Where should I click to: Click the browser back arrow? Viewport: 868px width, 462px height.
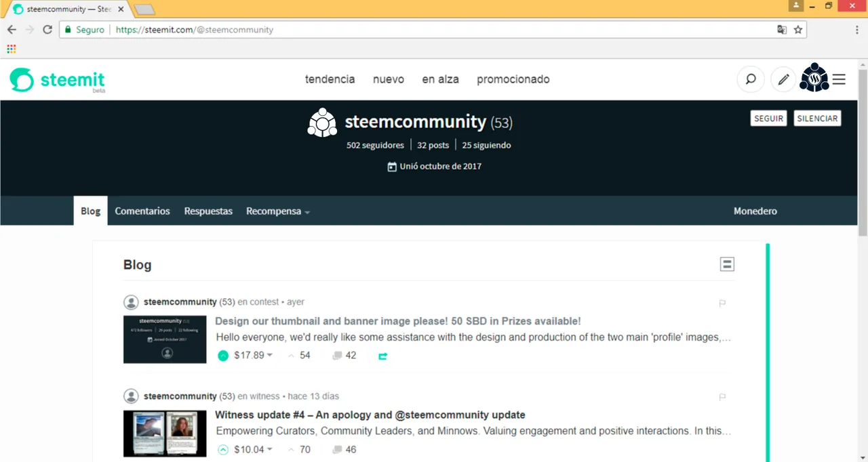[x=12, y=30]
